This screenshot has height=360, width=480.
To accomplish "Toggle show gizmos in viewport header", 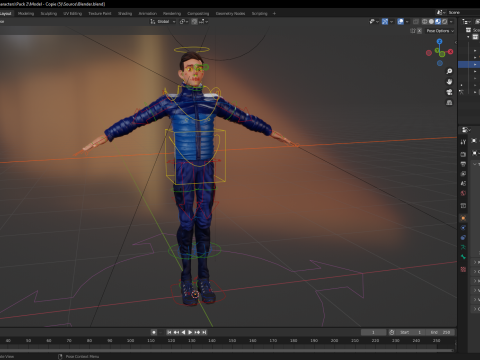I will [x=385, y=22].
